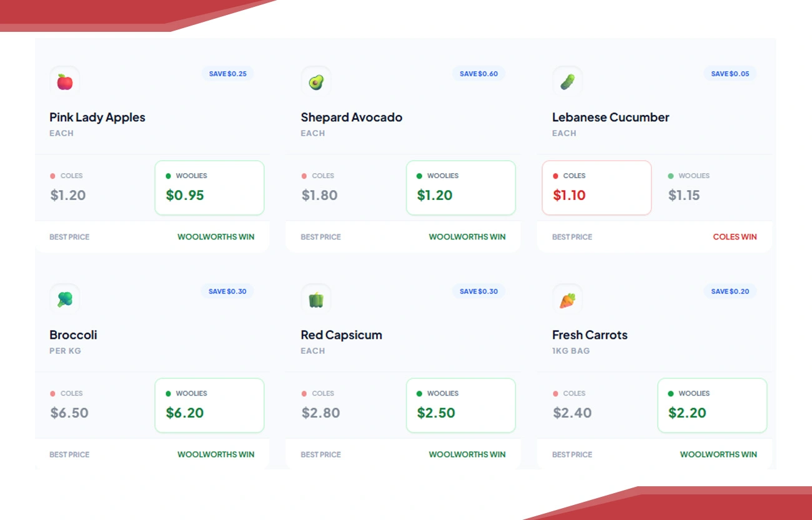Select the Woolies price box for Pink Lady Apples
Viewport: 812px width, 520px height.
209,187
